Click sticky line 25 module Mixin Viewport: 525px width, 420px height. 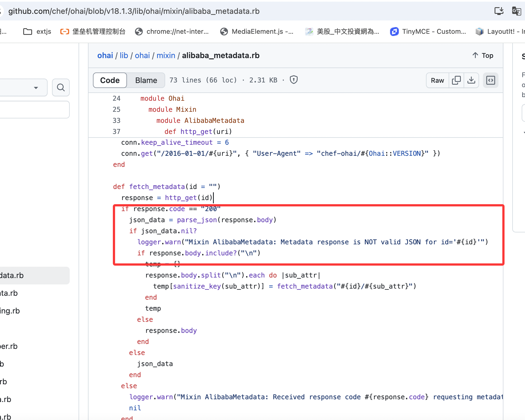(x=172, y=110)
